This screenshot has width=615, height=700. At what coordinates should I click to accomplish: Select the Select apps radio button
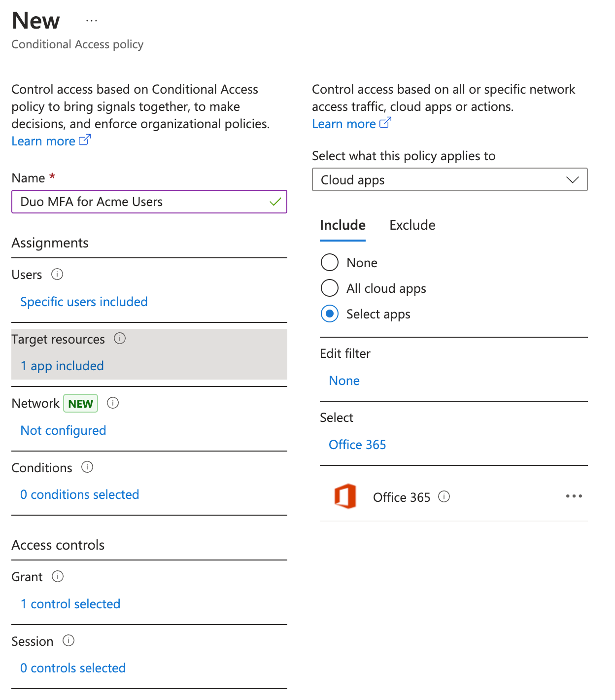pos(329,314)
